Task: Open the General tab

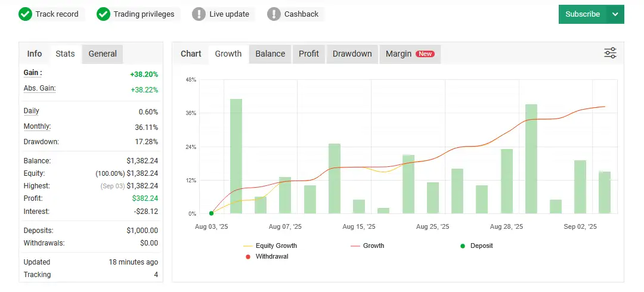Action: (103, 54)
